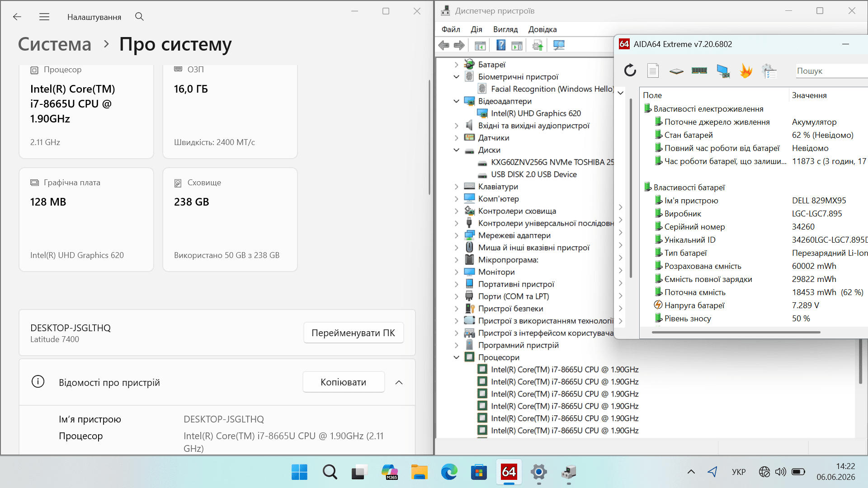Open the Settings hamburger navigation menu
This screenshot has width=868, height=488.
(x=44, y=17)
